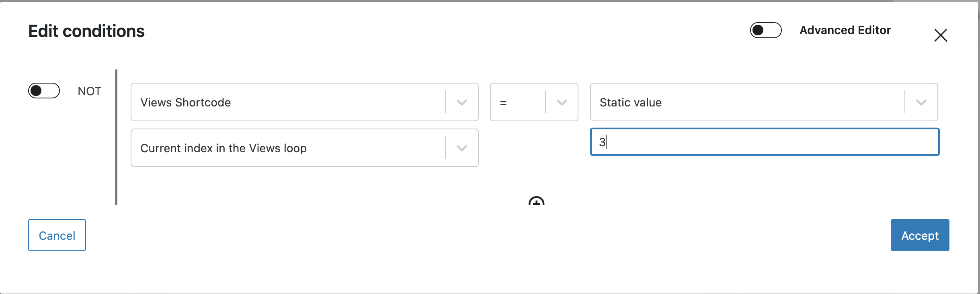Click the Edit conditions heading

(86, 31)
